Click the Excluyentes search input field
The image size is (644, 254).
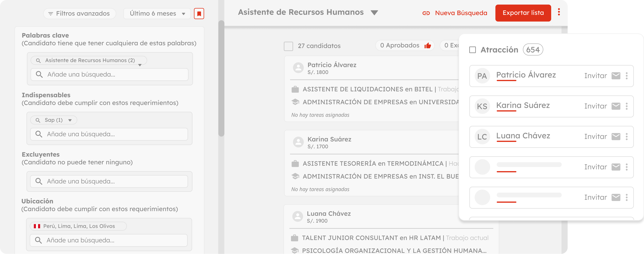point(109,181)
